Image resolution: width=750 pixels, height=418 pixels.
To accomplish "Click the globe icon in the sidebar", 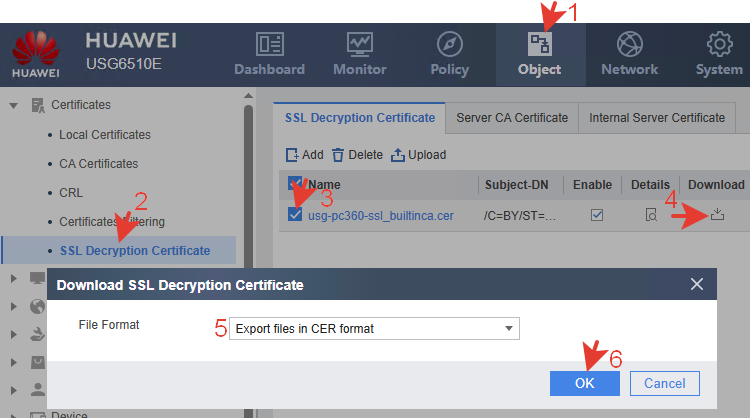I will click(37, 306).
